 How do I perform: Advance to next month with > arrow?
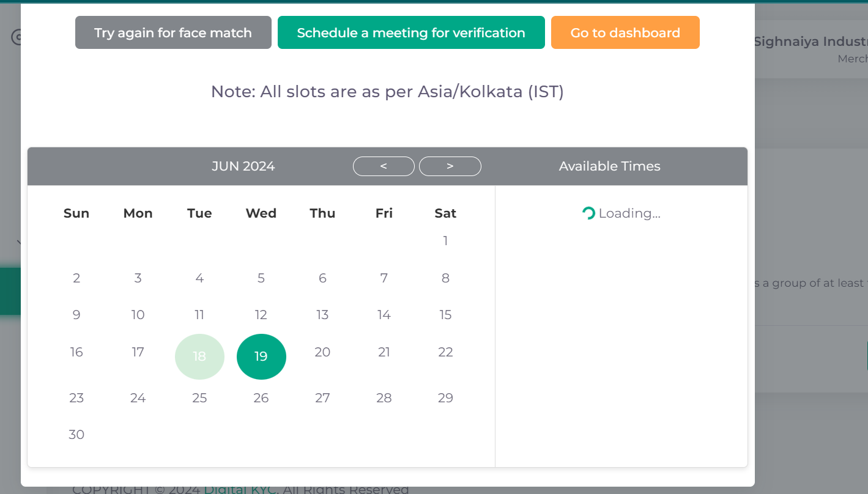point(450,166)
